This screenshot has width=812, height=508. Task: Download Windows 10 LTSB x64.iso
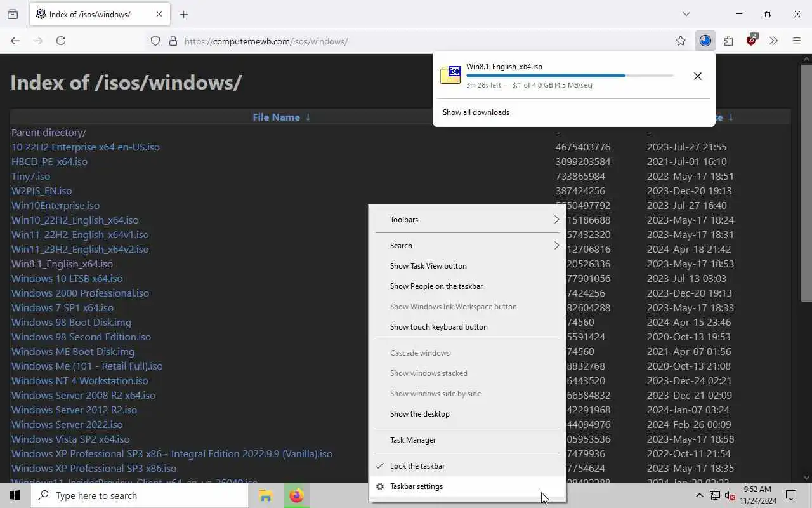(x=67, y=278)
